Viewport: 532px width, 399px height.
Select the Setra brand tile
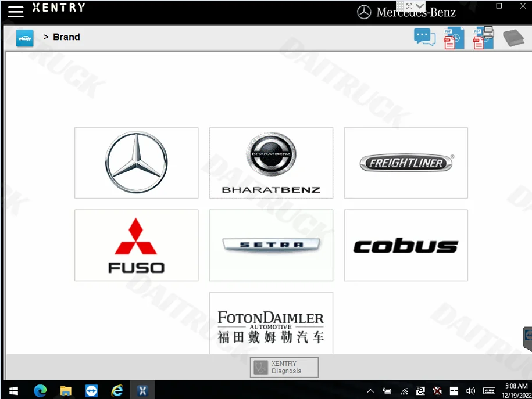271,245
